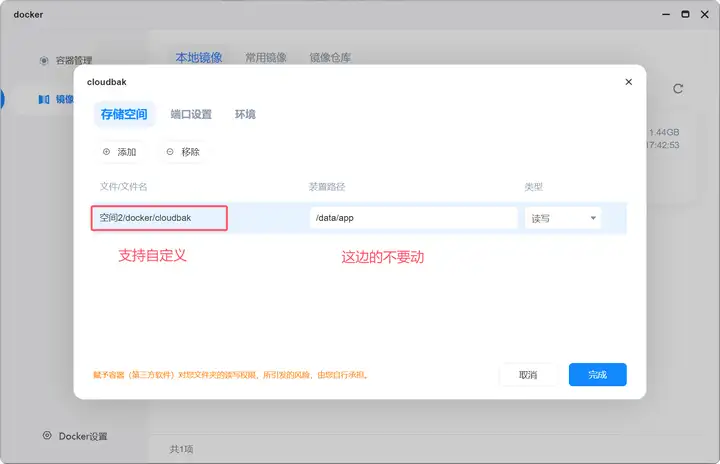Click the 1.44GB image size text
This screenshot has width=720, height=464.
click(x=664, y=132)
